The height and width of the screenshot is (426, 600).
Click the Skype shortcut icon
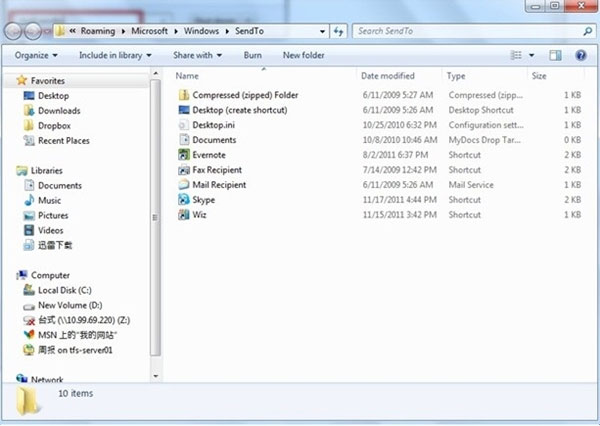[184, 199]
